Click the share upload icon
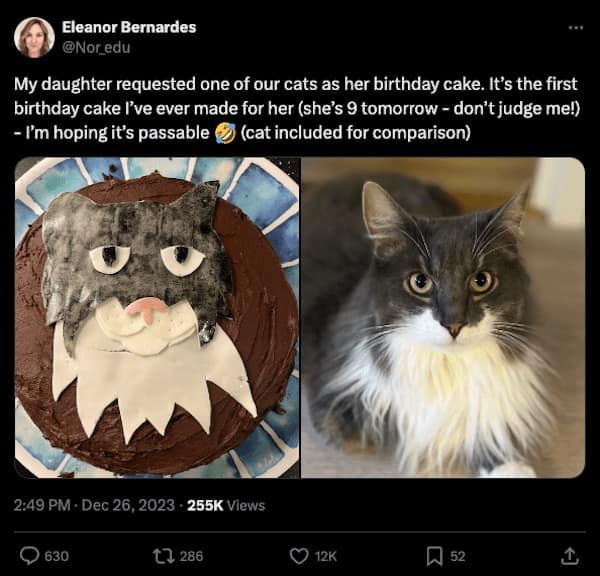Screen dimensions: 600x576 [570, 555]
